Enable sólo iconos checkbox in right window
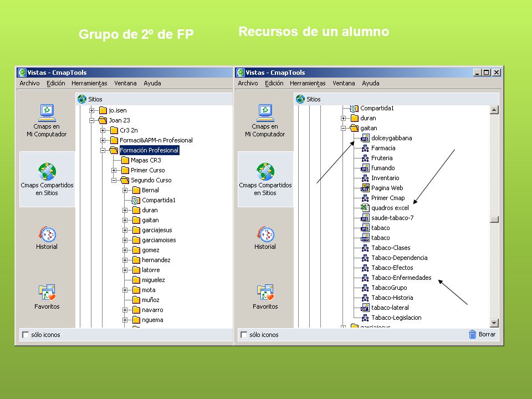 (x=244, y=335)
